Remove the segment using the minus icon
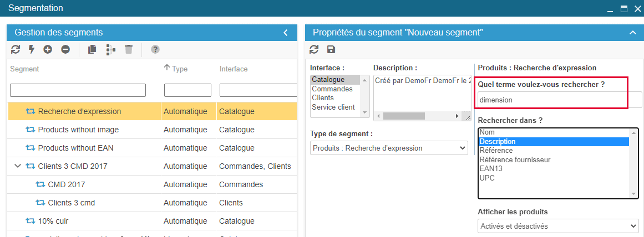This screenshot has width=644, height=237. [x=65, y=49]
